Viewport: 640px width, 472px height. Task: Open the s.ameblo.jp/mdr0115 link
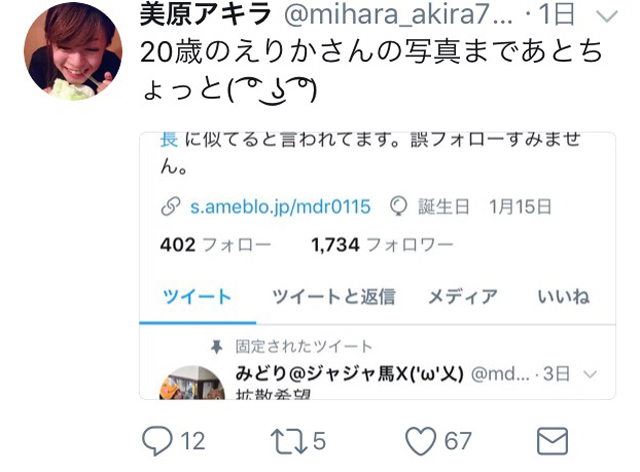click(280, 207)
